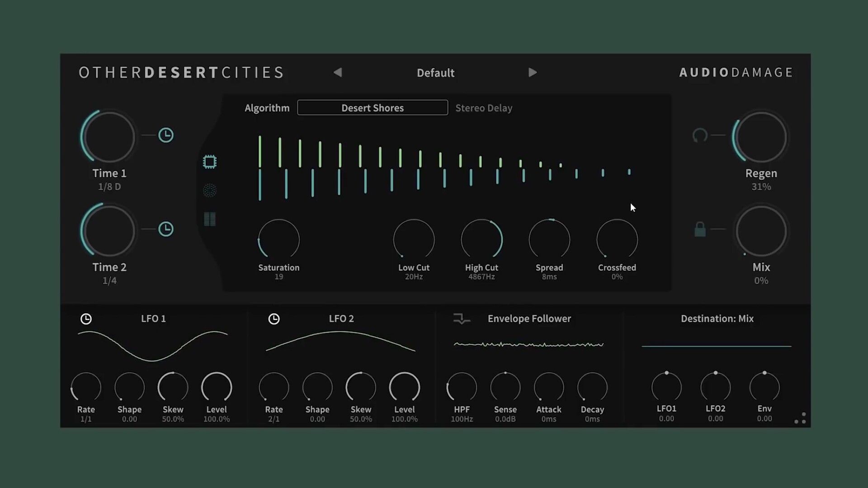Click the Destination: Mix header
Screen dimensions: 868x488
pos(717,319)
